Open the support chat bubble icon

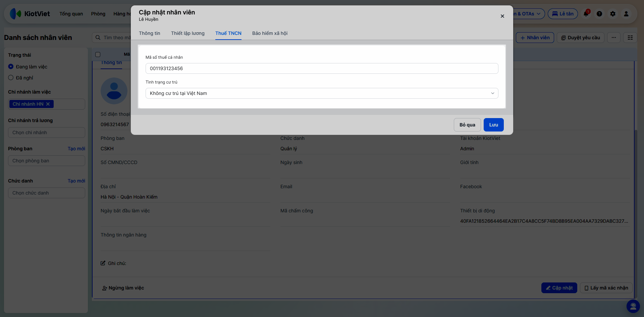coord(633,306)
